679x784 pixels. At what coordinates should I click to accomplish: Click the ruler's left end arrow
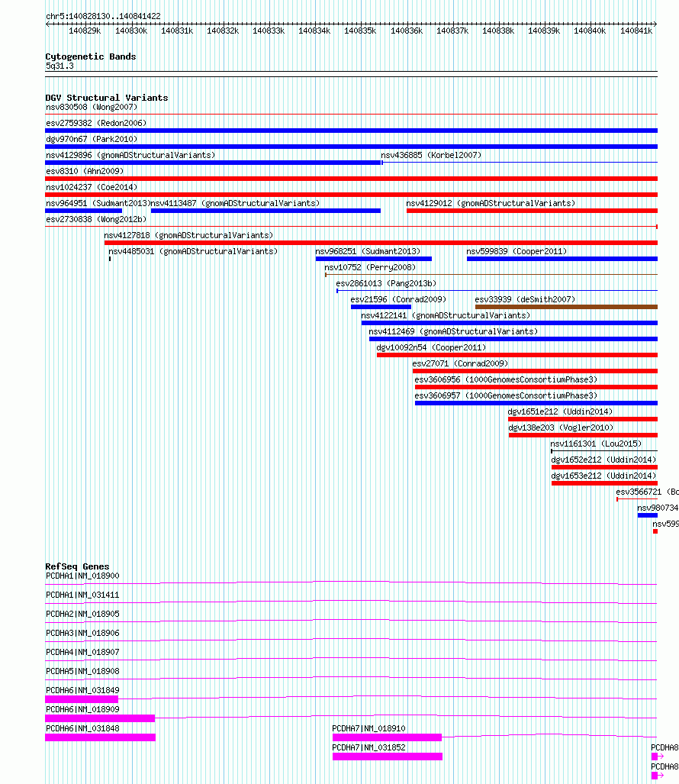coord(47,24)
